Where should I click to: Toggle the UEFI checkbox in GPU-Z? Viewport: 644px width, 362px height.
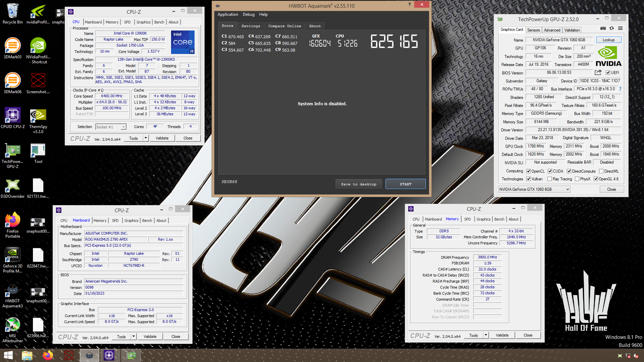608,73
